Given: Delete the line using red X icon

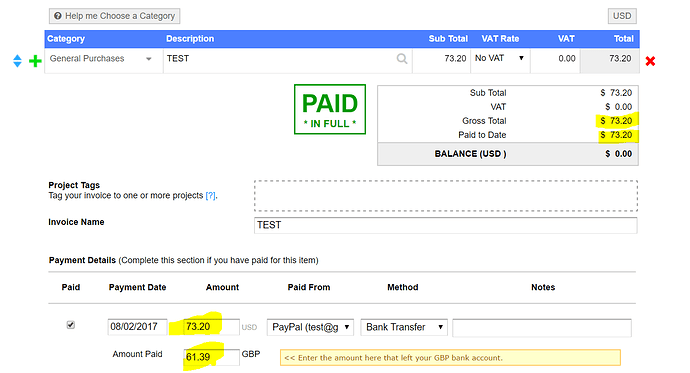Looking at the screenshot, I should coord(650,61).
